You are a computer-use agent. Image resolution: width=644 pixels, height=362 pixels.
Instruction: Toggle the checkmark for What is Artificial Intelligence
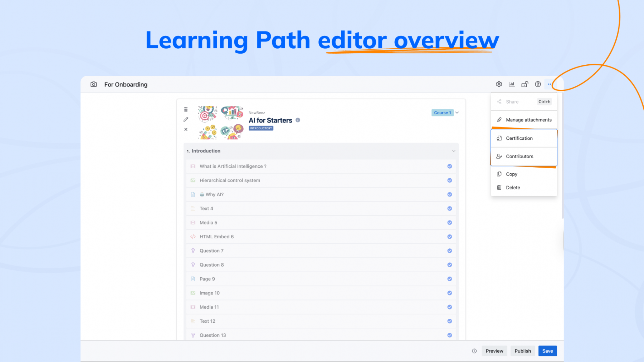[449, 166]
